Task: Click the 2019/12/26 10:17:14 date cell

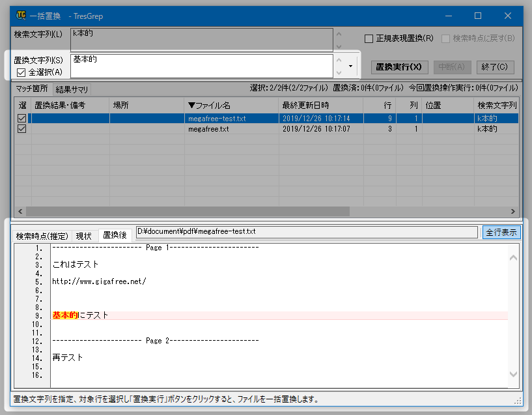Action: pos(321,119)
